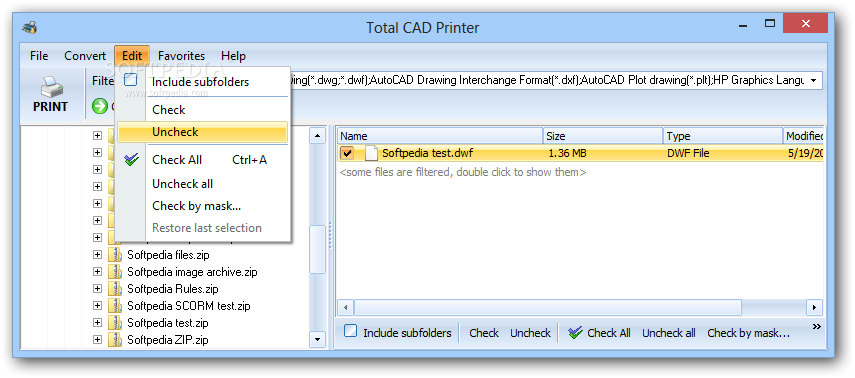Click the Softpedia image archive.zip folder icon
The image size is (855, 378).
tap(115, 272)
